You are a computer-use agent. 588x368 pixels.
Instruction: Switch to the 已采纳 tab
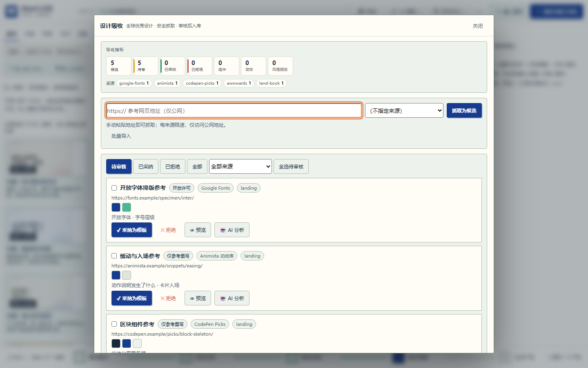click(x=146, y=166)
